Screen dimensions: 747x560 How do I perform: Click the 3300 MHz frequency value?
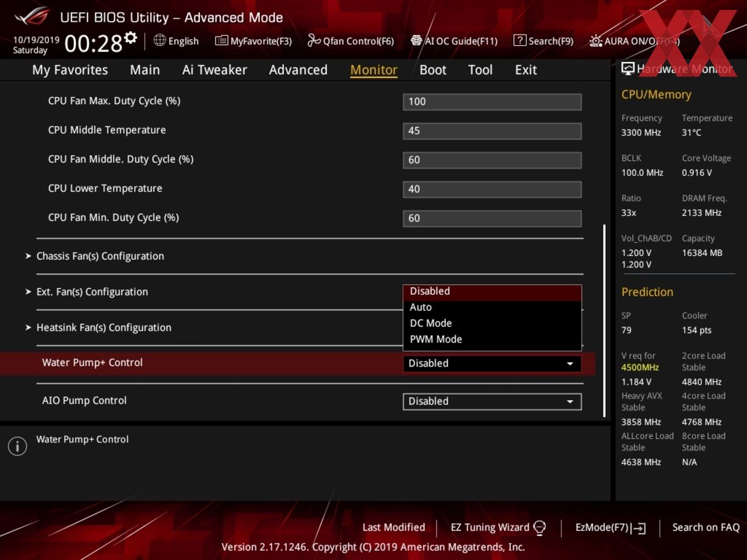coord(641,133)
